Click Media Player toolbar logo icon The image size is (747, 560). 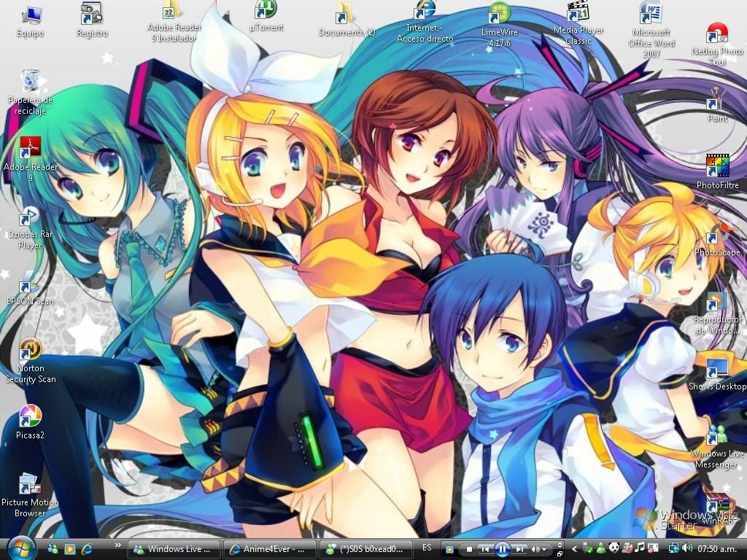click(x=449, y=549)
